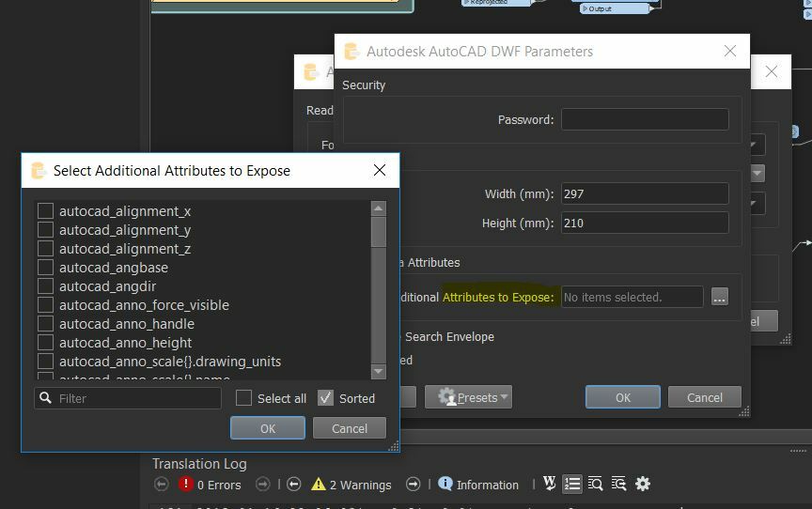The height and width of the screenshot is (509, 812).
Task: Open Translation Log settings gear
Action: pyautogui.click(x=643, y=485)
